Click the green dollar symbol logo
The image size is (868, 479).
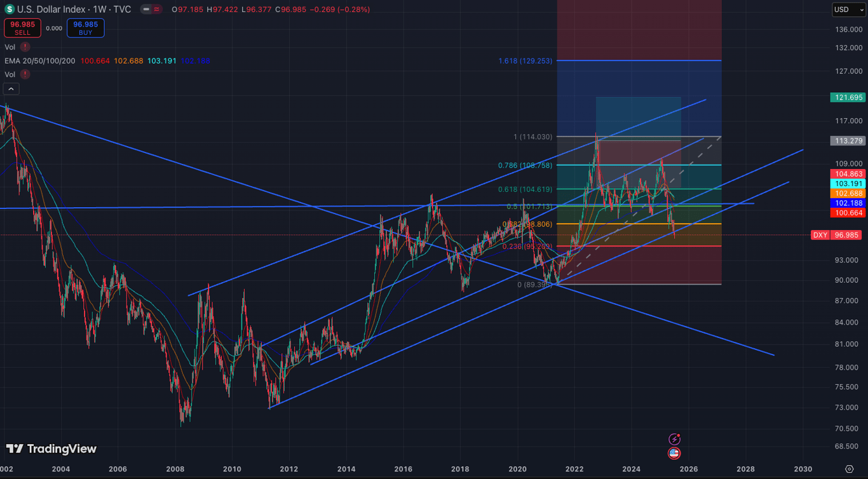[10, 10]
